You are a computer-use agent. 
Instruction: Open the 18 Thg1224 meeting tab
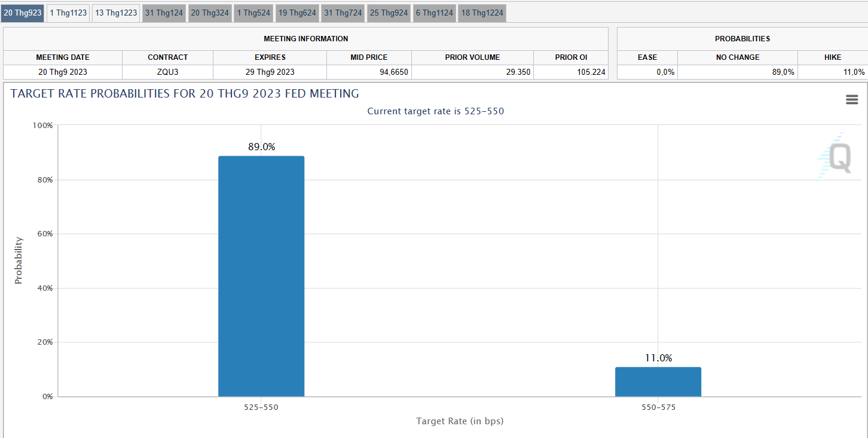point(482,13)
